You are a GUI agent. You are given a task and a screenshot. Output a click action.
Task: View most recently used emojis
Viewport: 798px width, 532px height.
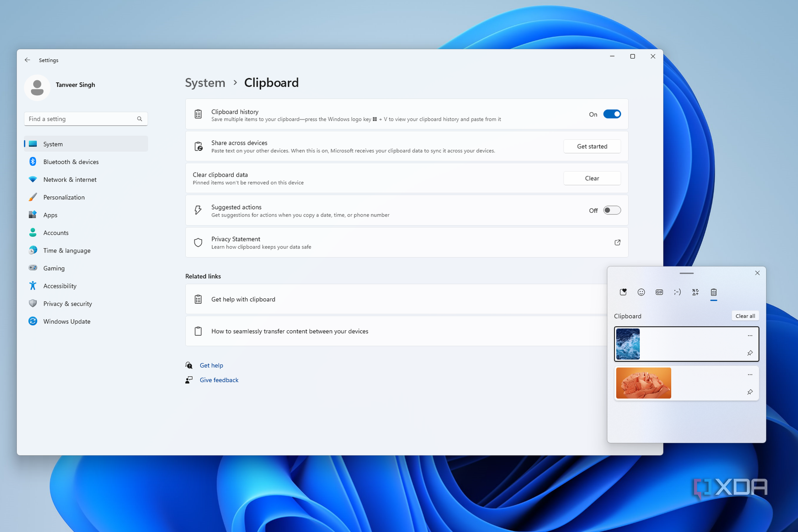pos(623,292)
